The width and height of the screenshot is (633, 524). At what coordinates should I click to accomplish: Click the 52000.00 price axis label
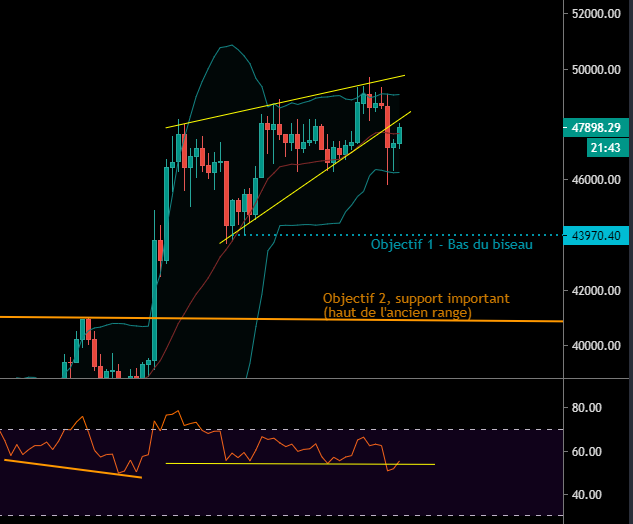point(596,14)
